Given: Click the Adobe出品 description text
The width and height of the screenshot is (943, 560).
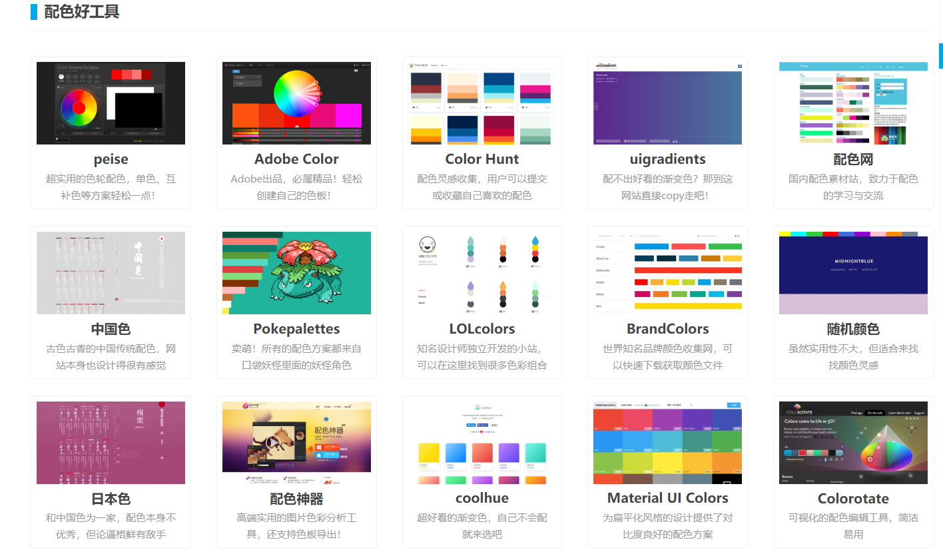Looking at the screenshot, I should tap(296, 187).
